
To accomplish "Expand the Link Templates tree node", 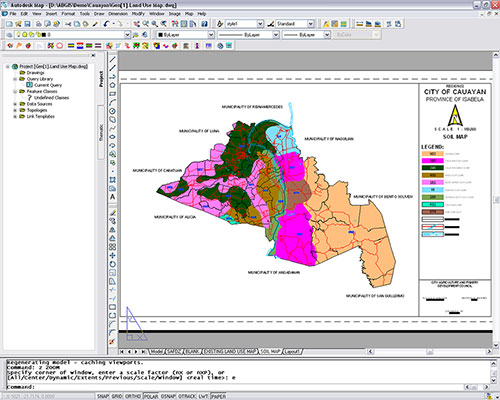I will [15, 117].
